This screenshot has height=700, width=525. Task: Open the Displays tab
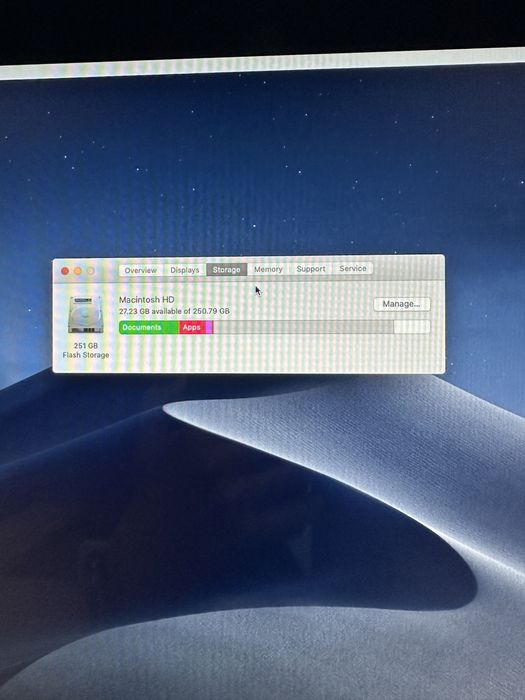tap(184, 270)
